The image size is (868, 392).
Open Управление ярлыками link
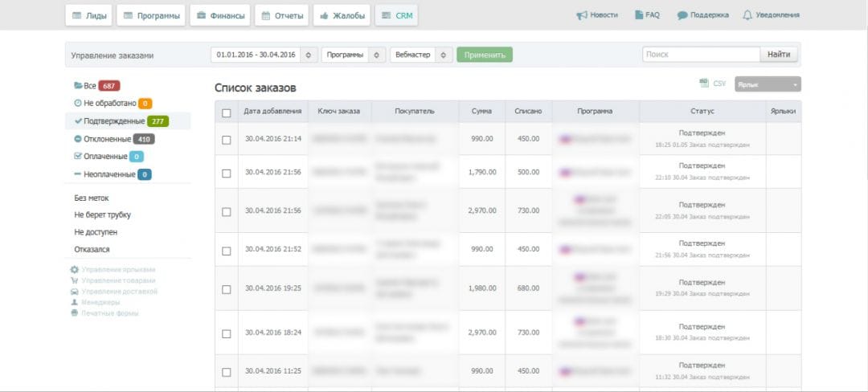(118, 270)
